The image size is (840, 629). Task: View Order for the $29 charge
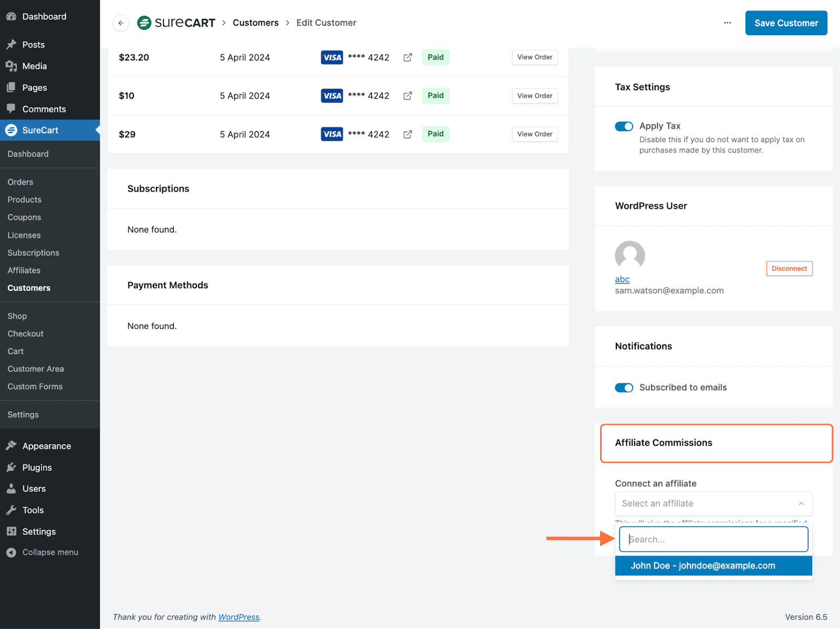(x=534, y=134)
